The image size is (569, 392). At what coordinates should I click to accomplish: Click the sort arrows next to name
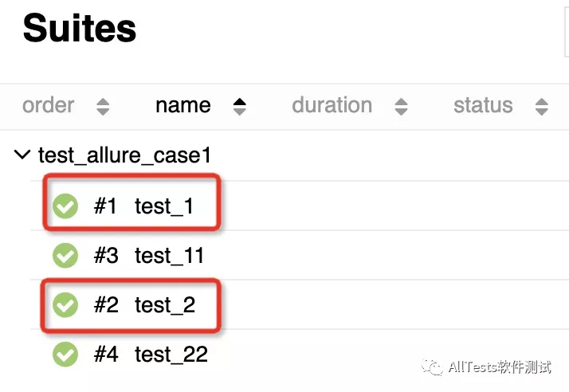click(239, 106)
